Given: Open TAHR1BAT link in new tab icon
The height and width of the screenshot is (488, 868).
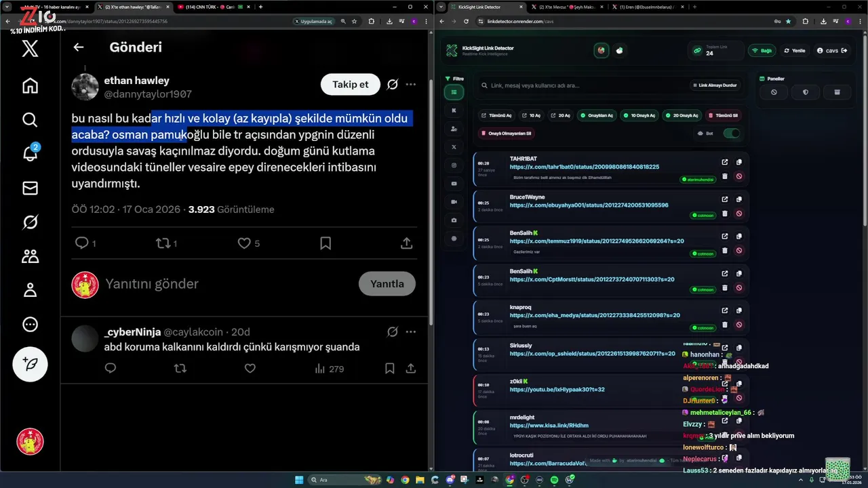Looking at the screenshot, I should point(725,162).
